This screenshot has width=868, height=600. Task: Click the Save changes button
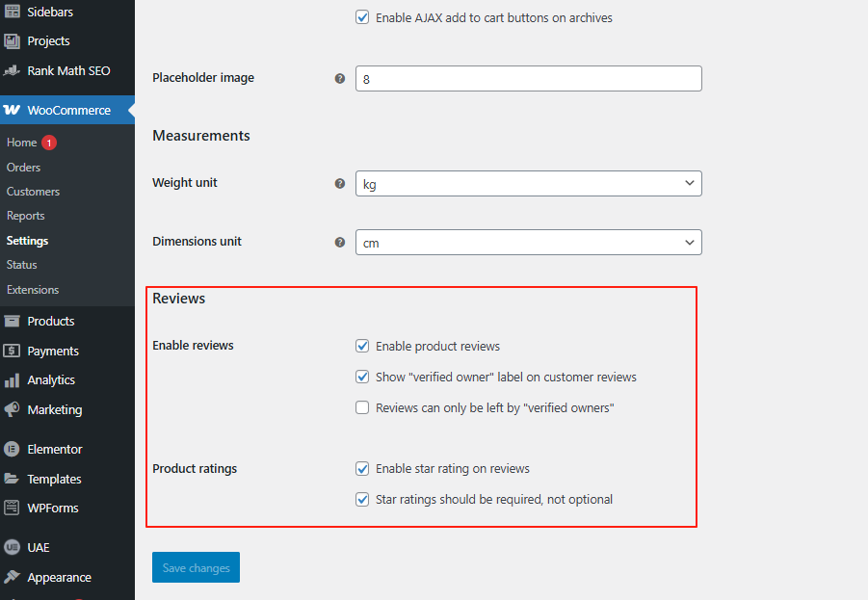[196, 568]
